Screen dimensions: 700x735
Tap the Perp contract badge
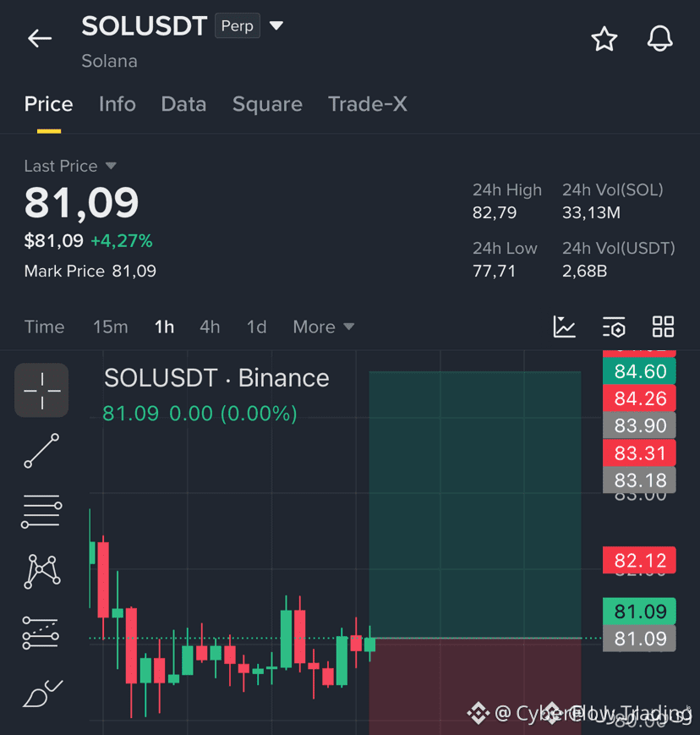click(x=238, y=25)
